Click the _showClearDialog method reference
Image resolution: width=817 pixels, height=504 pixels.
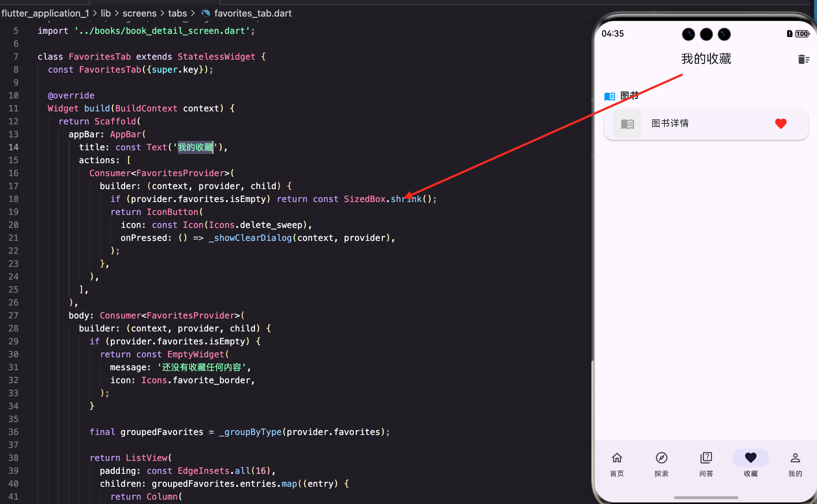tap(250, 238)
